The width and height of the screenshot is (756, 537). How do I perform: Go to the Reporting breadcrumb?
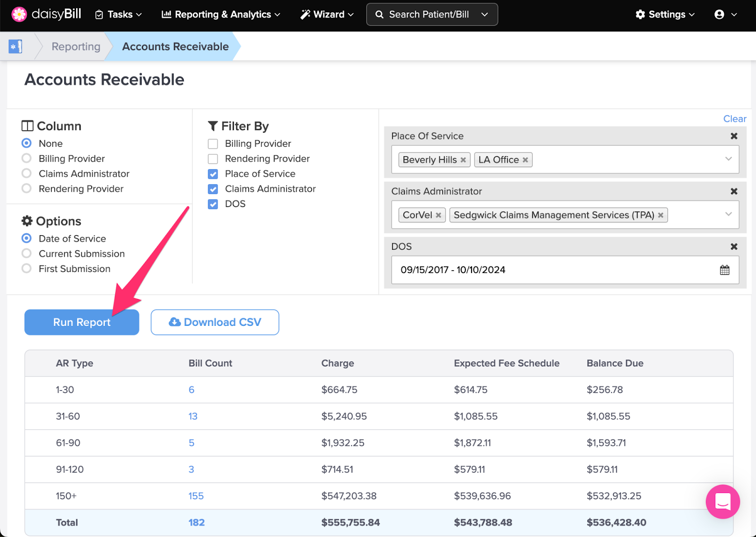click(76, 47)
